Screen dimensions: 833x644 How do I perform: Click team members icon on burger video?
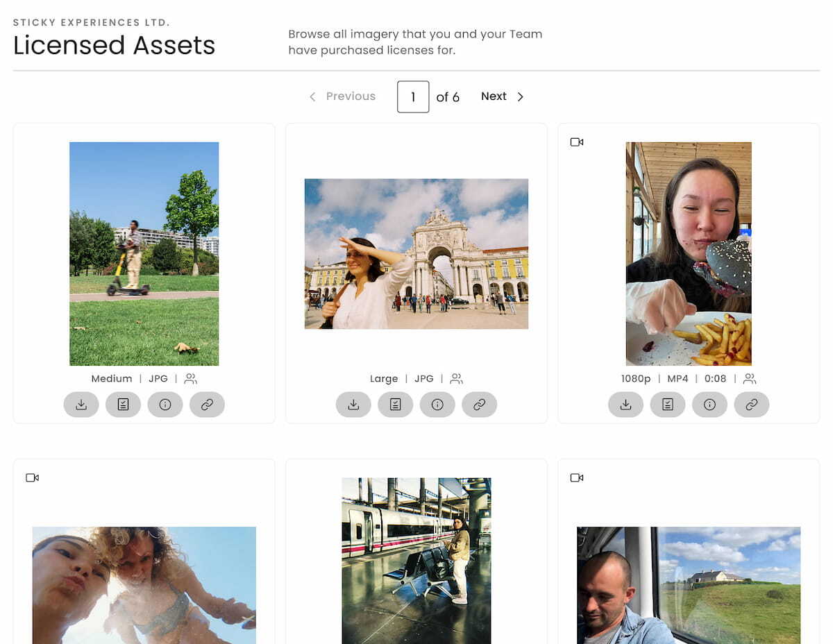point(750,379)
